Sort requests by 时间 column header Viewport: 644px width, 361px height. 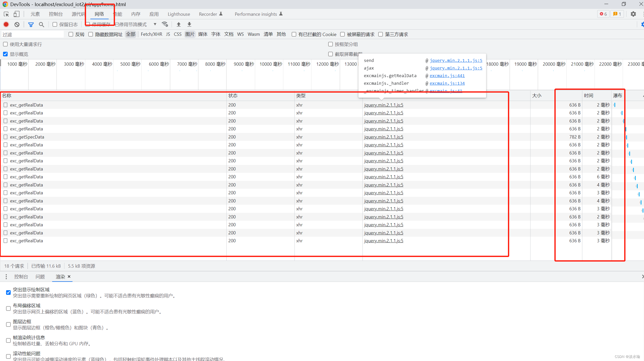597,96
